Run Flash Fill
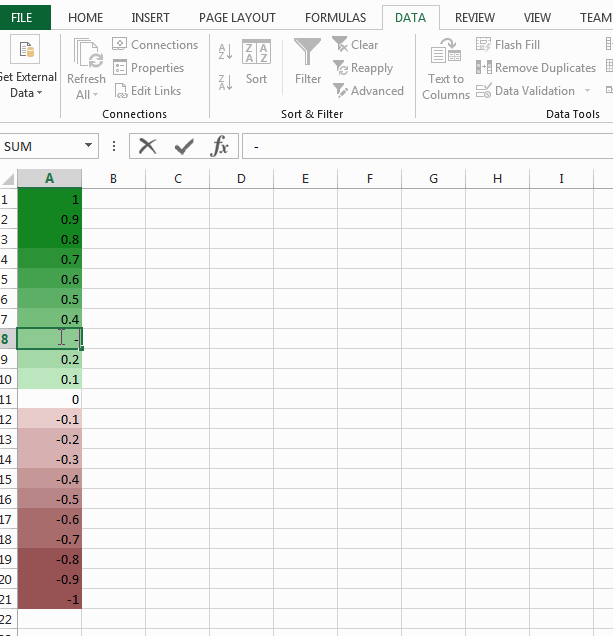Viewport: 613px width, 636px height. [x=508, y=45]
